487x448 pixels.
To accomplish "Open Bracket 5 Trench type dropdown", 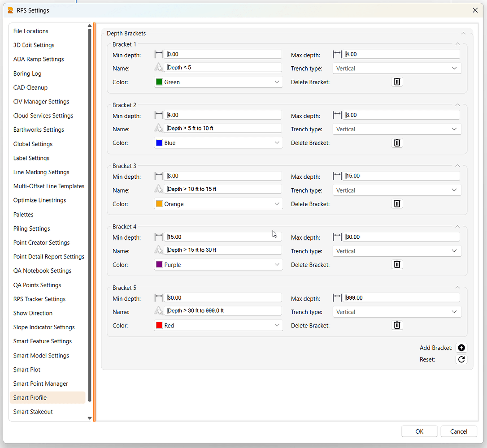I will [x=396, y=312].
